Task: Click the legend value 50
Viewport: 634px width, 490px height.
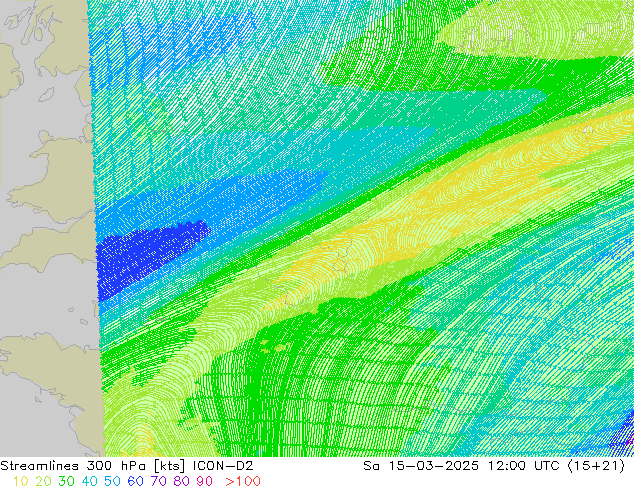Action: 112,481
